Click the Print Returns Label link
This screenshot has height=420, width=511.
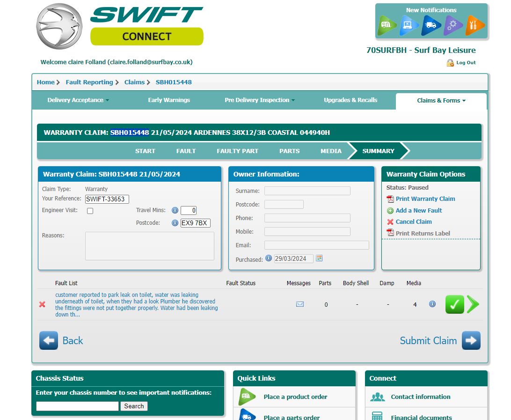[423, 234]
